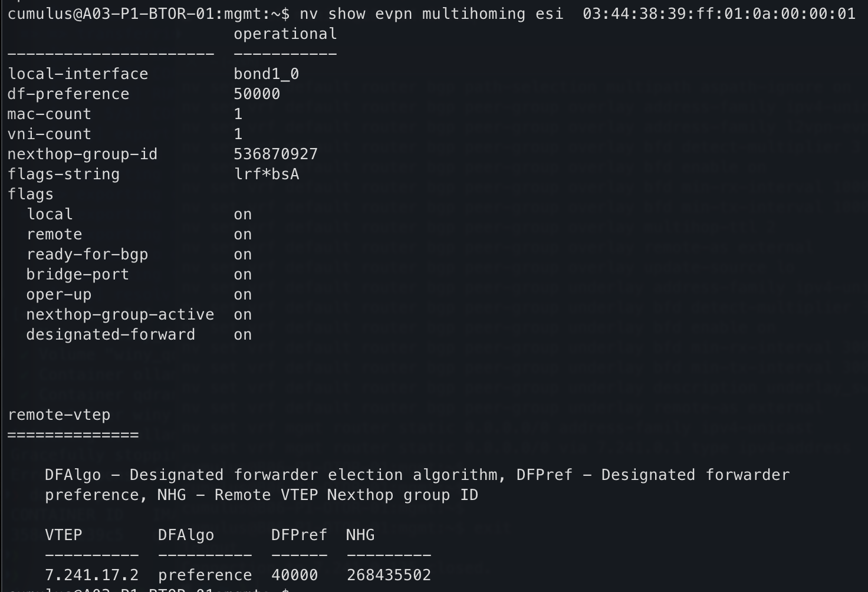This screenshot has width=868, height=592.
Task: Click the bond1_0 interface value
Action: [x=266, y=74]
